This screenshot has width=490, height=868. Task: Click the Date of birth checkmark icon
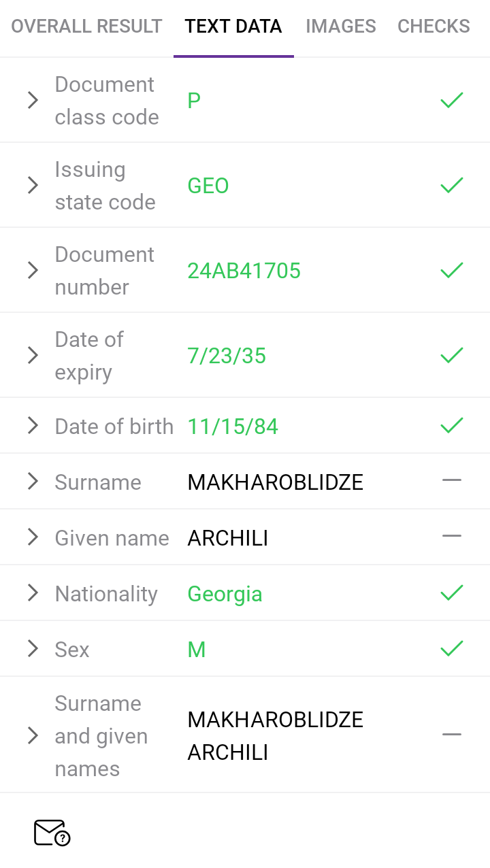click(452, 426)
